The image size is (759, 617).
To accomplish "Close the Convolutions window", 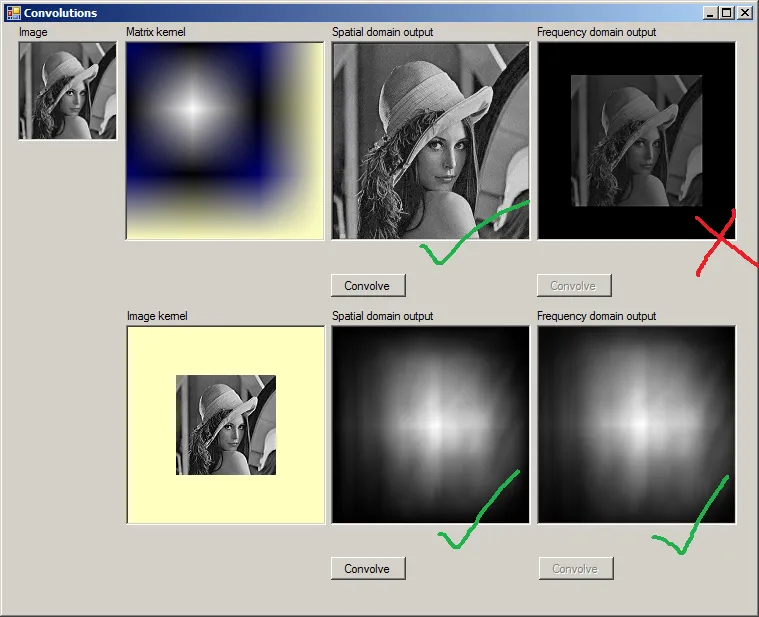I will [x=744, y=13].
